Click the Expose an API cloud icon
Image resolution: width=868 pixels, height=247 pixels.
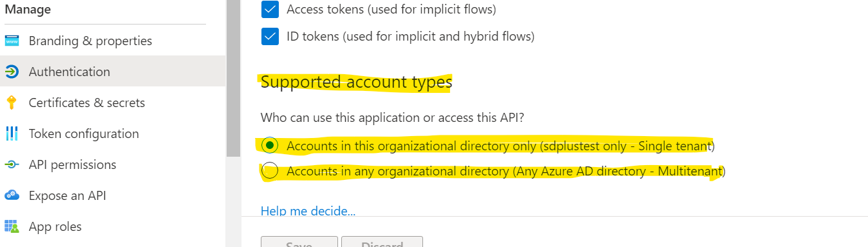[12, 196]
